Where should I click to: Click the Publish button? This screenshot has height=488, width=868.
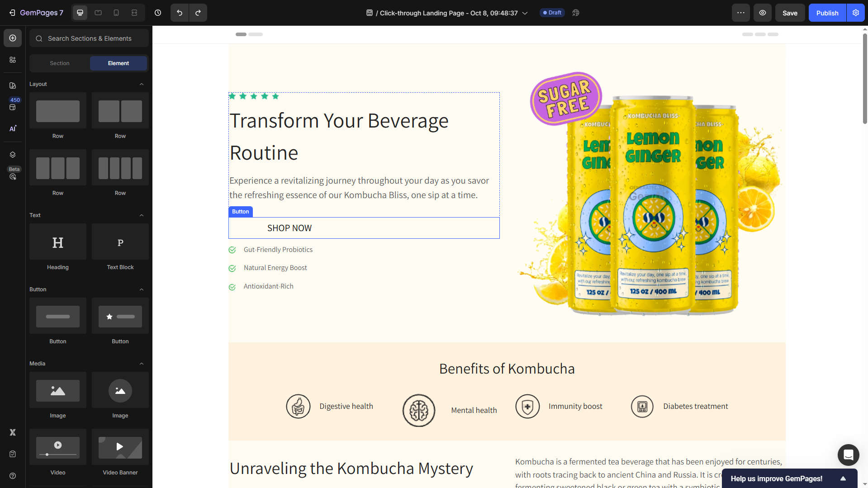pyautogui.click(x=827, y=13)
